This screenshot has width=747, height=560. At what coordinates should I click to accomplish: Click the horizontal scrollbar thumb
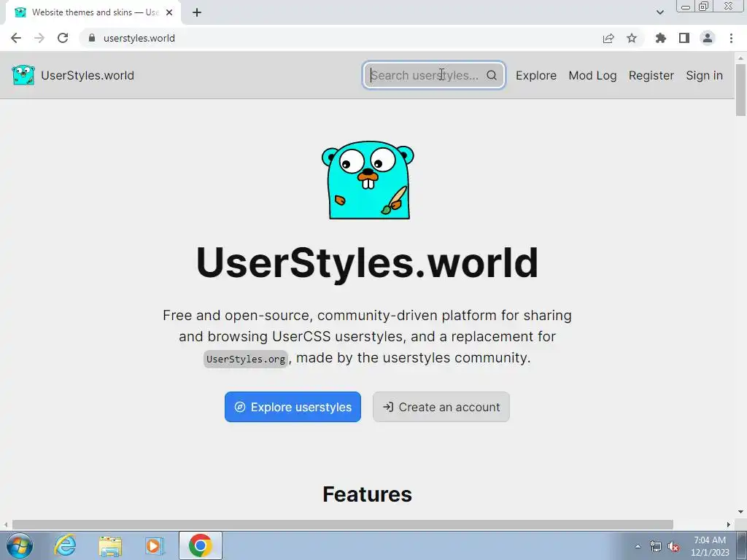343,524
